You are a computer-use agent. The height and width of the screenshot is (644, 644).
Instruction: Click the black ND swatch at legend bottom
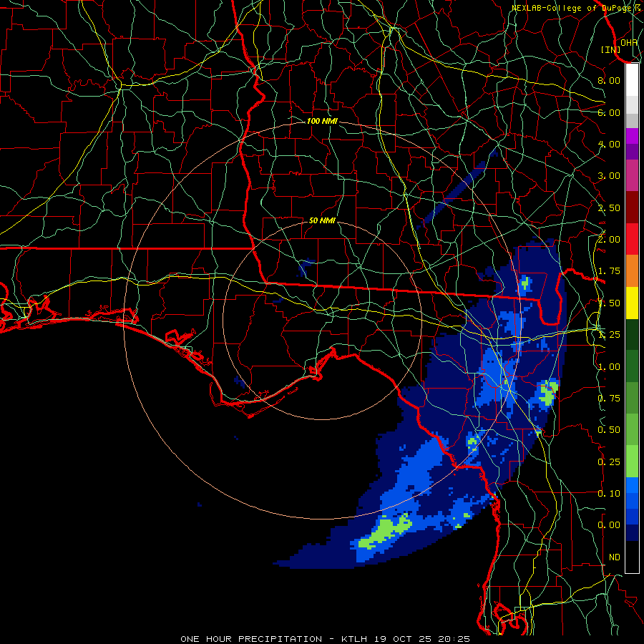click(632, 557)
